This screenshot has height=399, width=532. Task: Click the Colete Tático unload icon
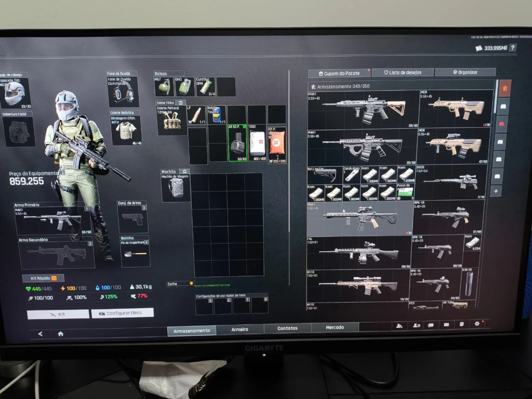pos(181,103)
